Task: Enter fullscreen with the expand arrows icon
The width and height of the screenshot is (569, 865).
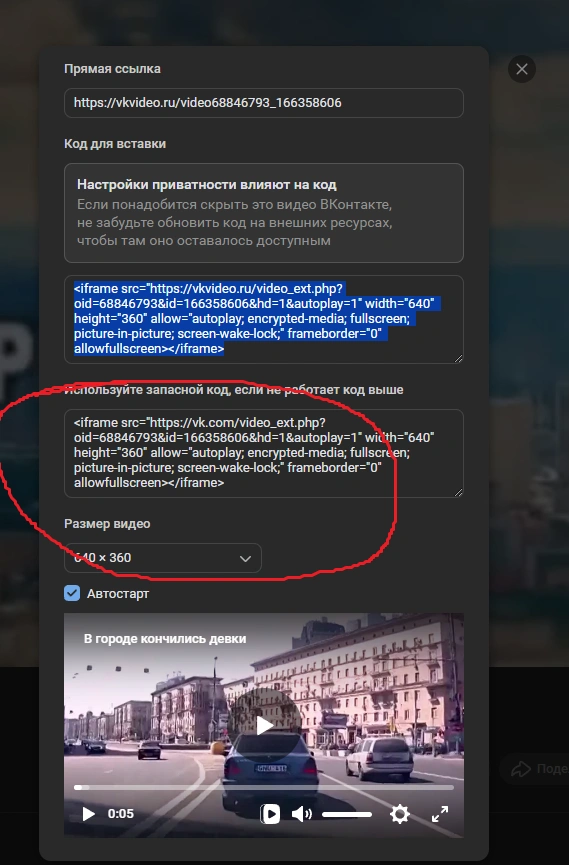Action: click(x=440, y=814)
